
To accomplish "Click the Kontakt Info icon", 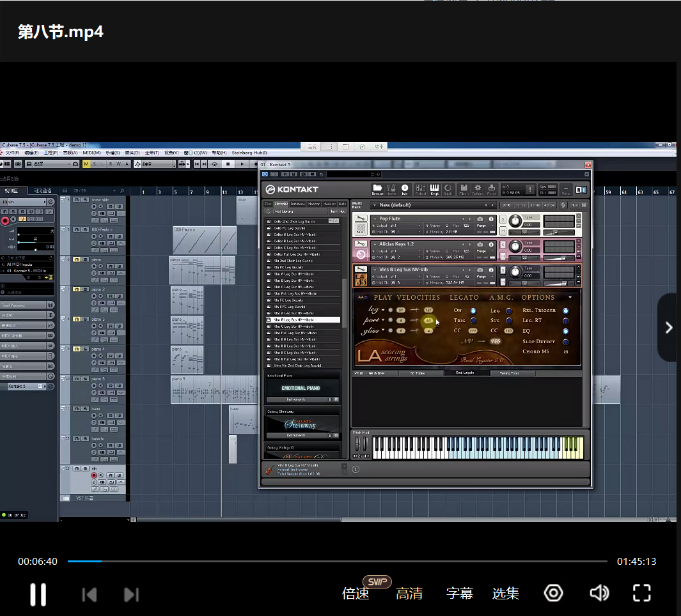I will tap(404, 189).
